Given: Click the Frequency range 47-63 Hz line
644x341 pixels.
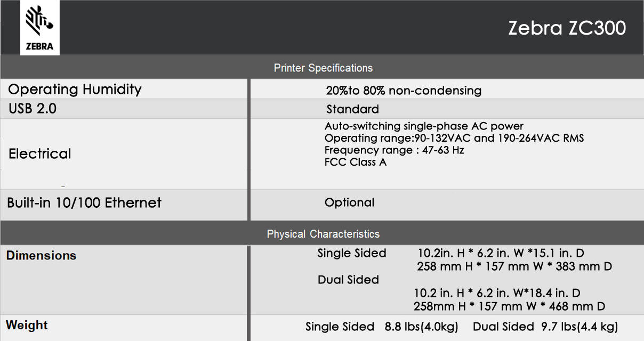Looking at the screenshot, I should coord(394,150).
